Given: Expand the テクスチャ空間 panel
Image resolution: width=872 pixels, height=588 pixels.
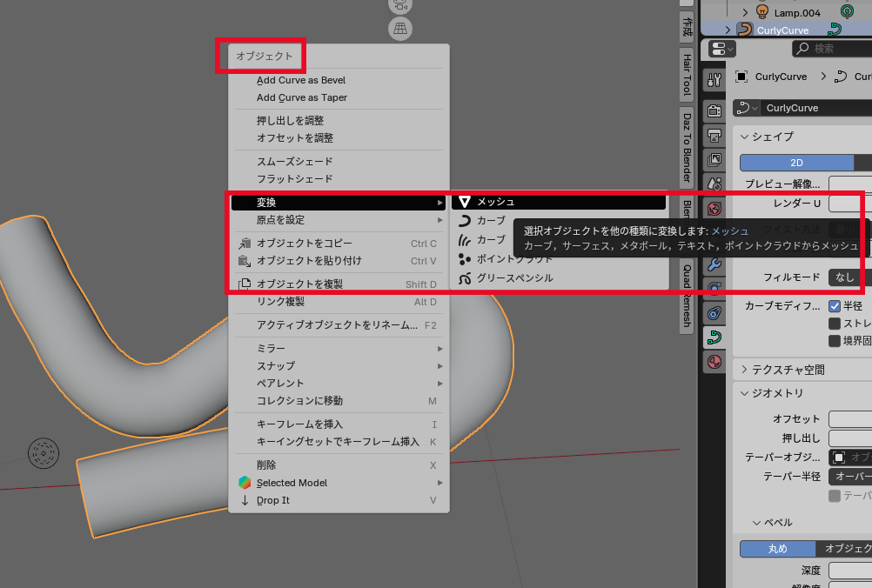Looking at the screenshot, I should click(x=744, y=370).
